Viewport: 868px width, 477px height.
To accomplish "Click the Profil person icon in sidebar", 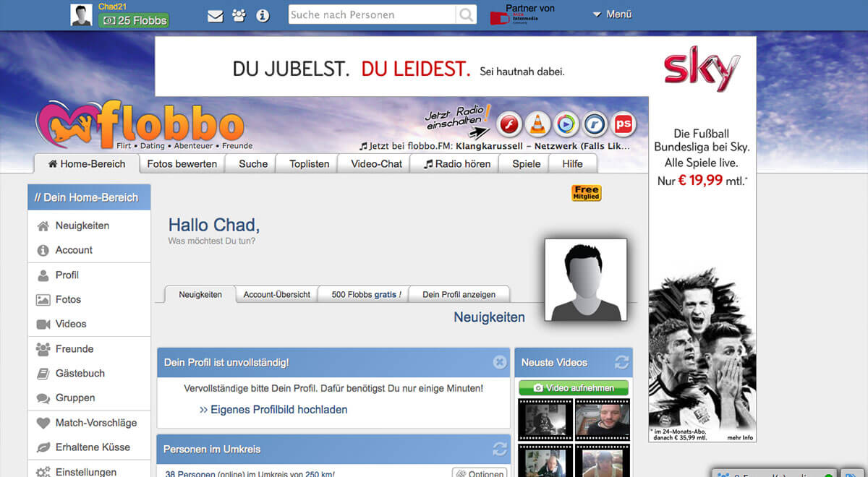I will click(x=43, y=275).
